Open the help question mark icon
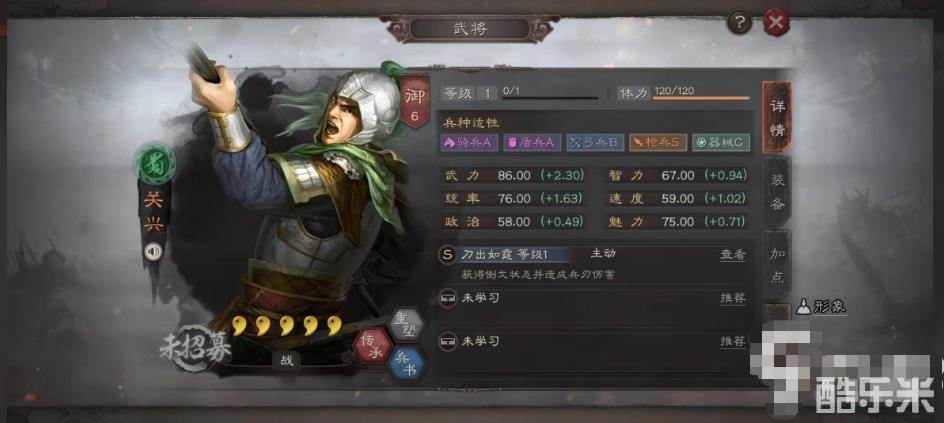Viewport: 944px width, 423px height. [x=739, y=23]
